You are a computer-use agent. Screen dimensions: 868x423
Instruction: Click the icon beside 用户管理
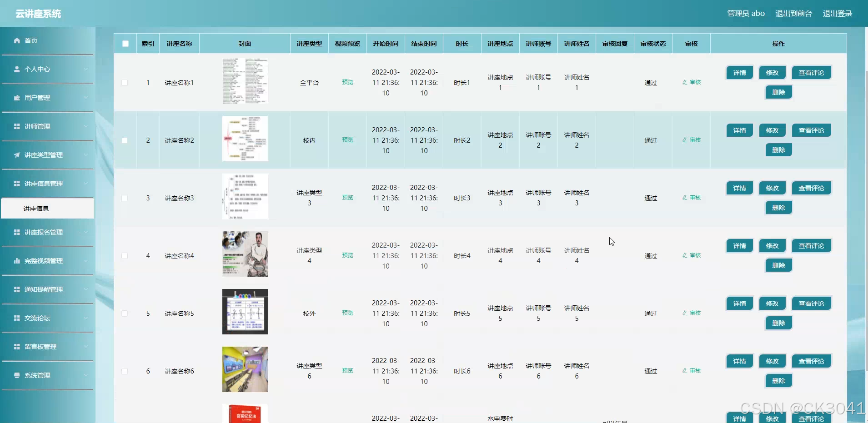pyautogui.click(x=17, y=98)
